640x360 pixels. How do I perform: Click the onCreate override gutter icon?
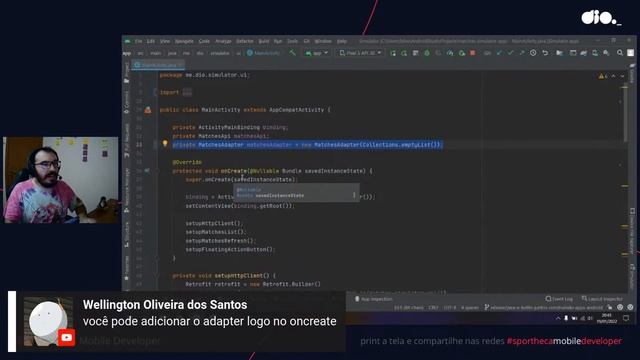[147, 171]
